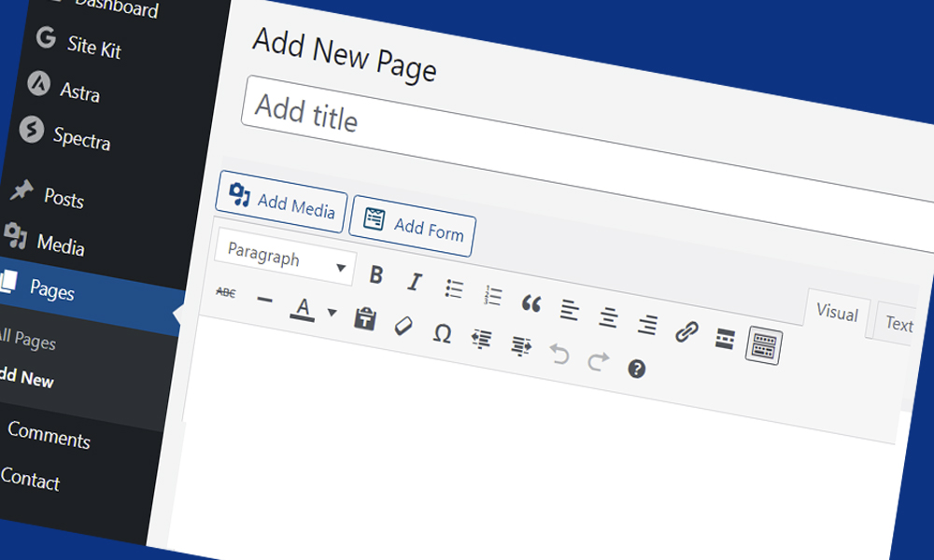Viewport: 934px width, 560px height.
Task: Open the All Pages submenu link
Action: click(x=27, y=338)
